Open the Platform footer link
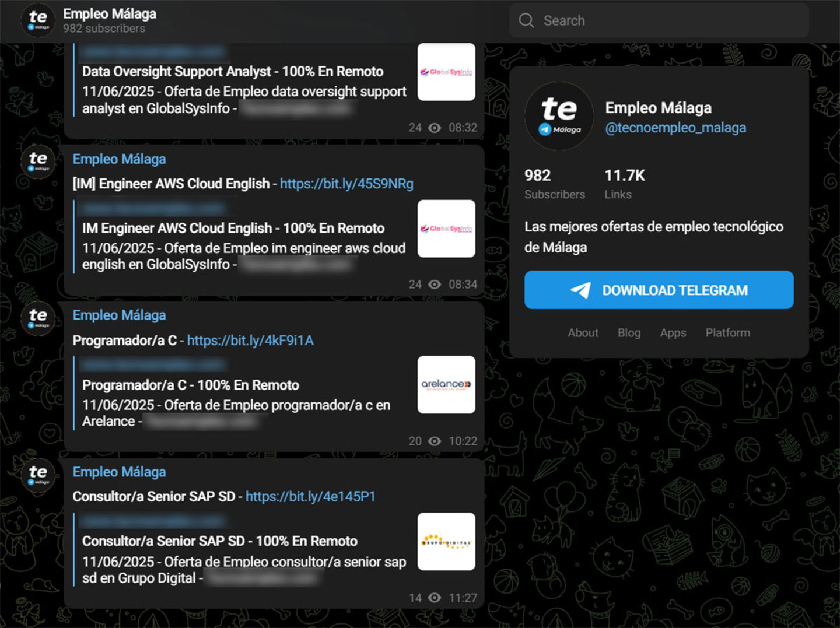This screenshot has width=840, height=628. point(728,333)
